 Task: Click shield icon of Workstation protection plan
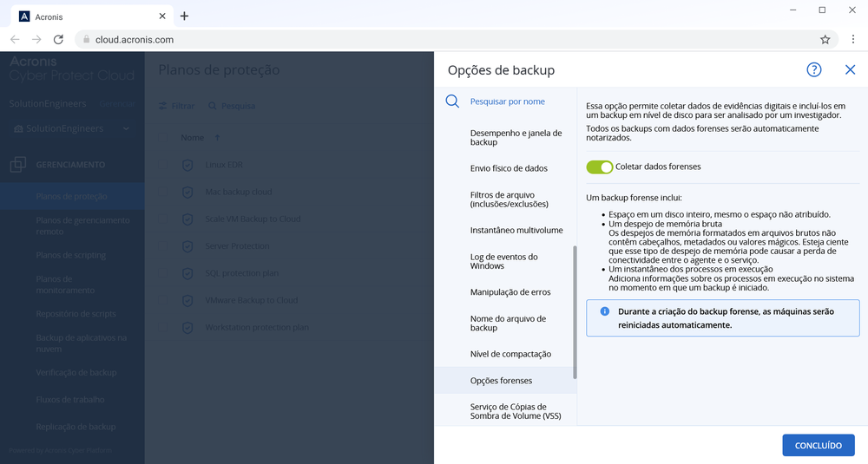point(187,327)
